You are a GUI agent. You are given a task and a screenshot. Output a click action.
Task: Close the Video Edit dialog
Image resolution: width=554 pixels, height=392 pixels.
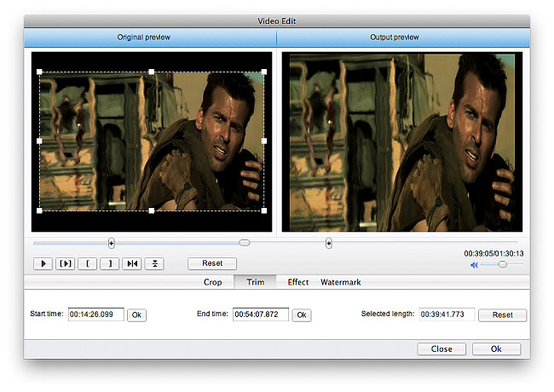[441, 349]
